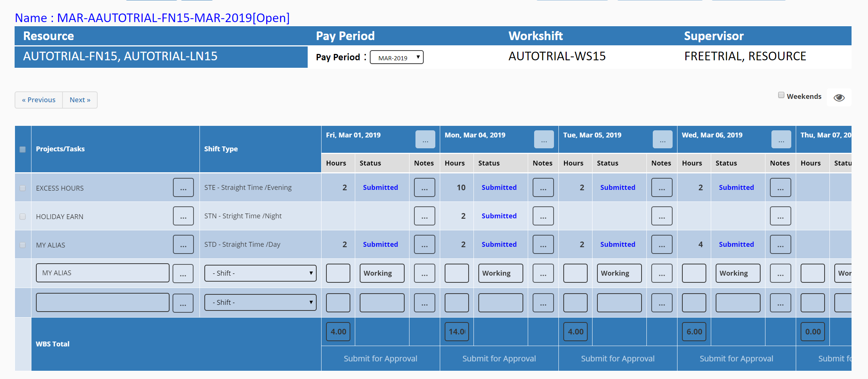Enable the Weekends checkbox
The image size is (868, 379).
point(781,95)
